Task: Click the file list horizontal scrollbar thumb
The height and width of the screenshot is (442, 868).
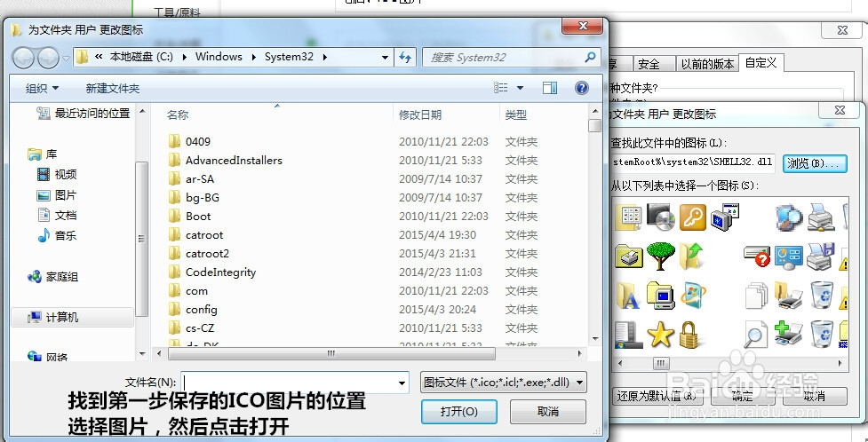Action: 331,353
